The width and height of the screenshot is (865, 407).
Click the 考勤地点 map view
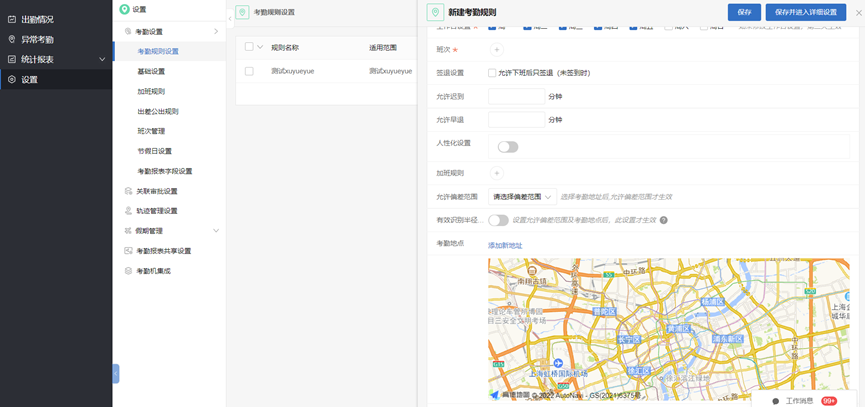point(669,329)
